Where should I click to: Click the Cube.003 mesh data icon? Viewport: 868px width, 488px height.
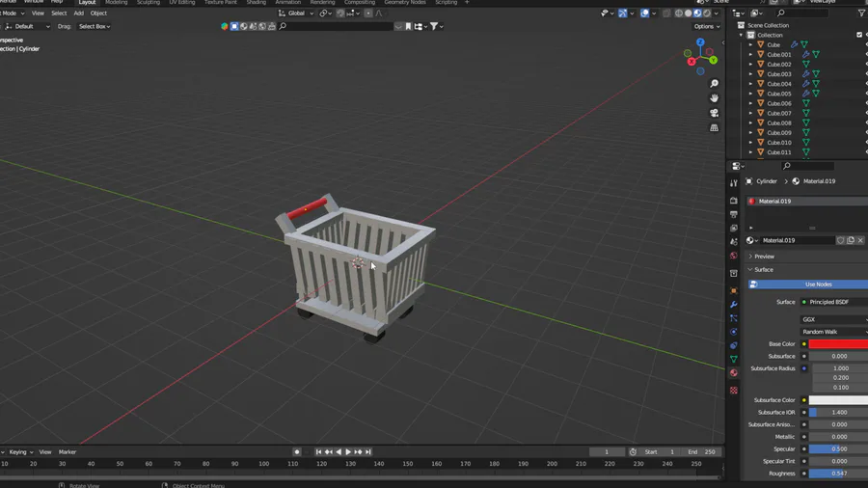[816, 74]
